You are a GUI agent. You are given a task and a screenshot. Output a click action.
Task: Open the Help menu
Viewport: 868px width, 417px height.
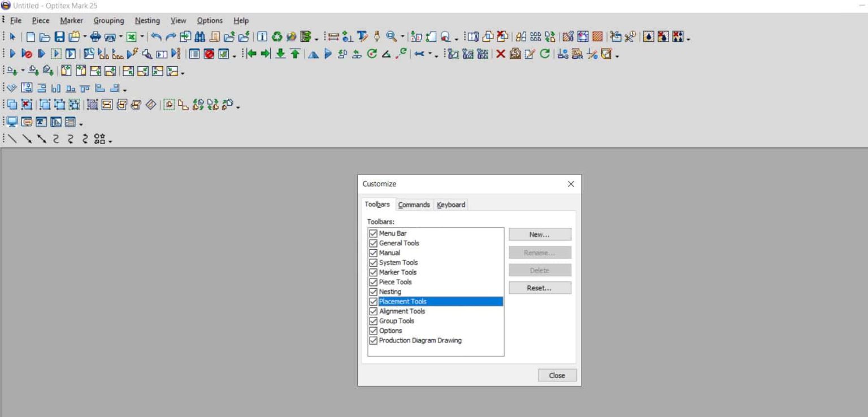241,20
